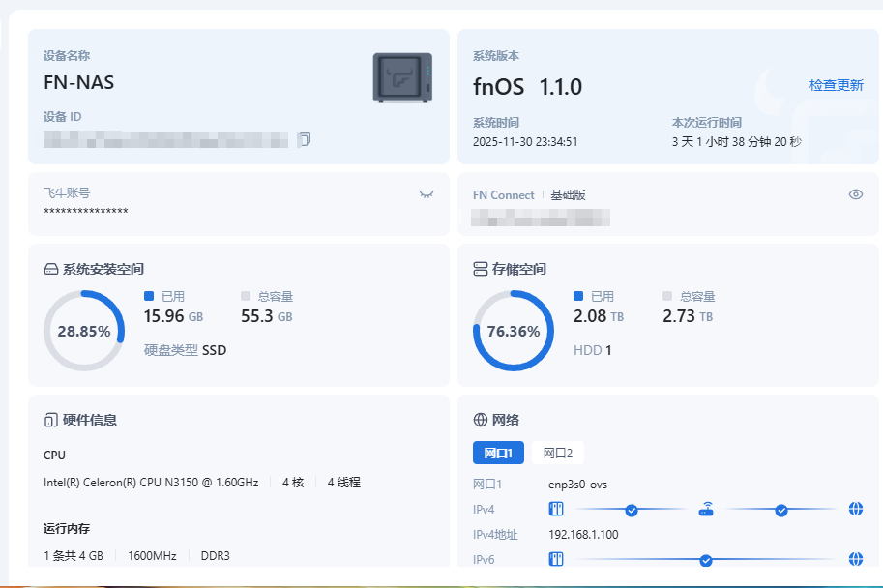Click the IPv6 connection checkmark

click(706, 560)
